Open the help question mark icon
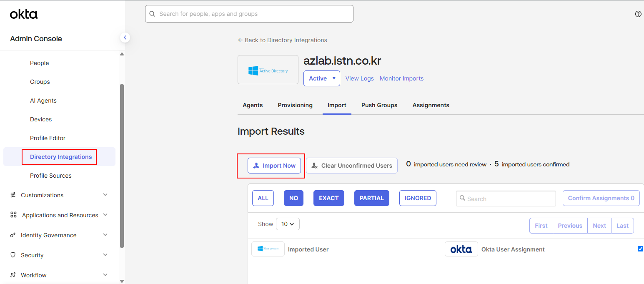 (x=638, y=14)
